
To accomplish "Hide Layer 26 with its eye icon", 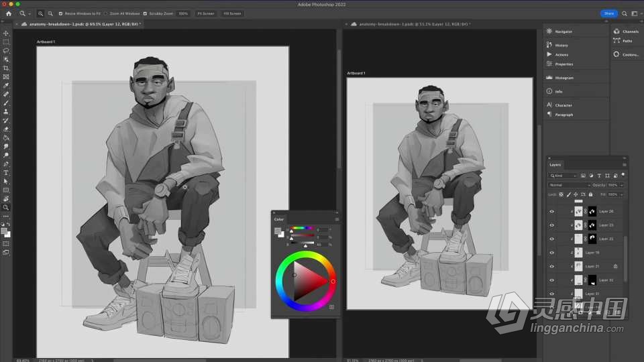I will (x=551, y=211).
